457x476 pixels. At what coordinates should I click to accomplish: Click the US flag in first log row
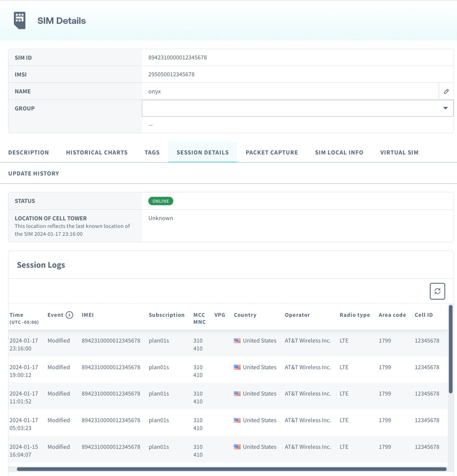click(x=237, y=341)
